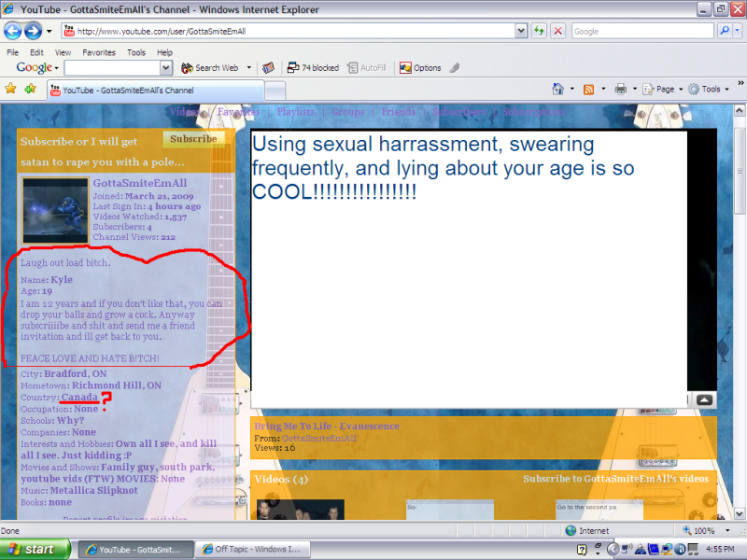Click the RSS feeds icon
Viewport: 747px width, 560px height.
pyautogui.click(x=589, y=89)
